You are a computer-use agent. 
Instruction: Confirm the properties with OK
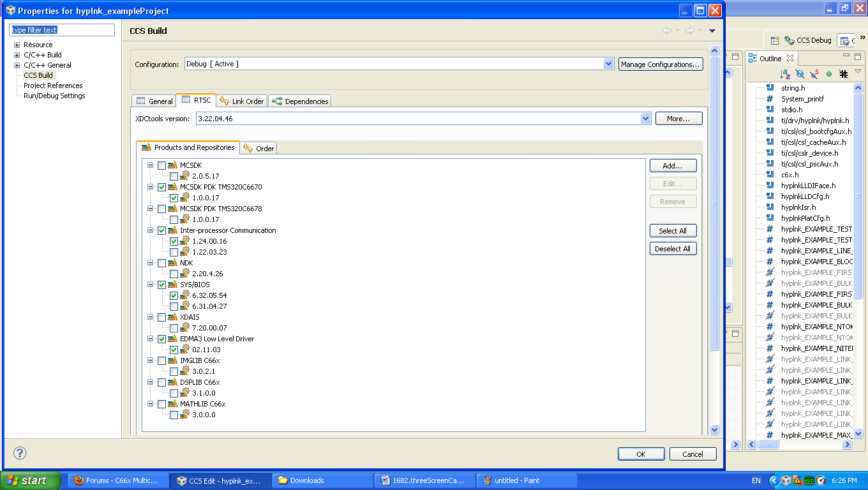point(641,454)
